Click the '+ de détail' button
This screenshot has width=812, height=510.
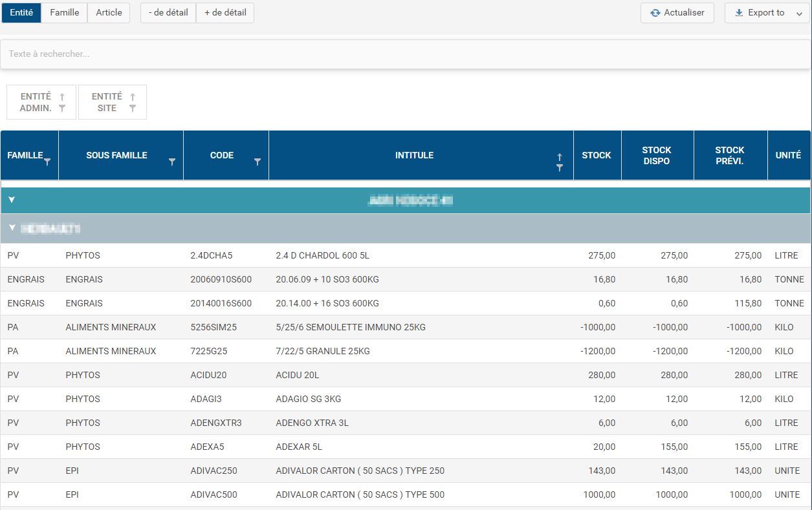click(225, 13)
